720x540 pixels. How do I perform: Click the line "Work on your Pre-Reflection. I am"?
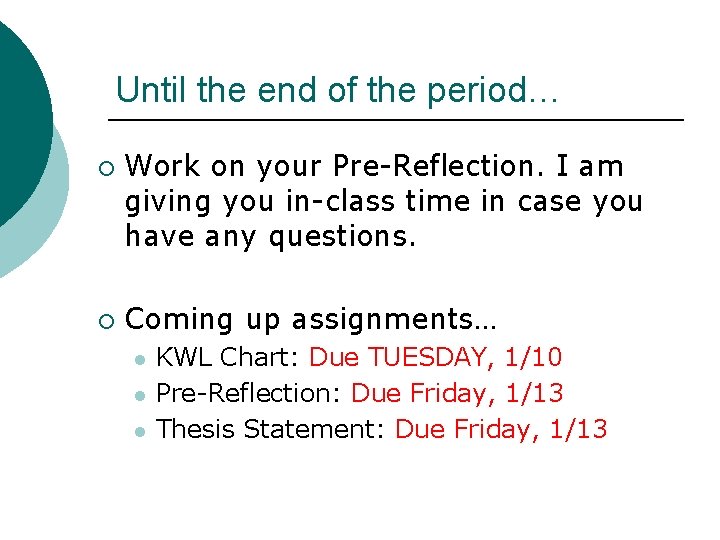(x=375, y=166)
